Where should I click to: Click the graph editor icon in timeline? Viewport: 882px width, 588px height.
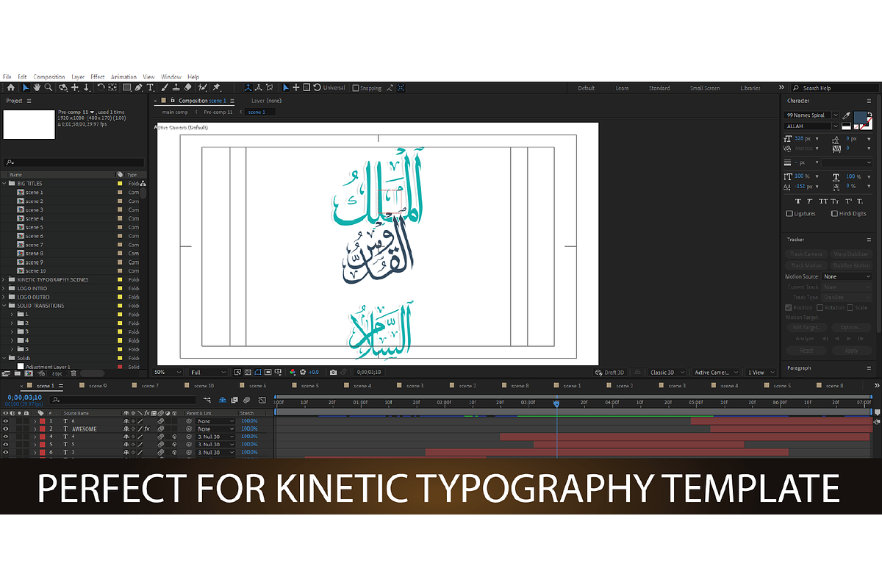pos(262,400)
